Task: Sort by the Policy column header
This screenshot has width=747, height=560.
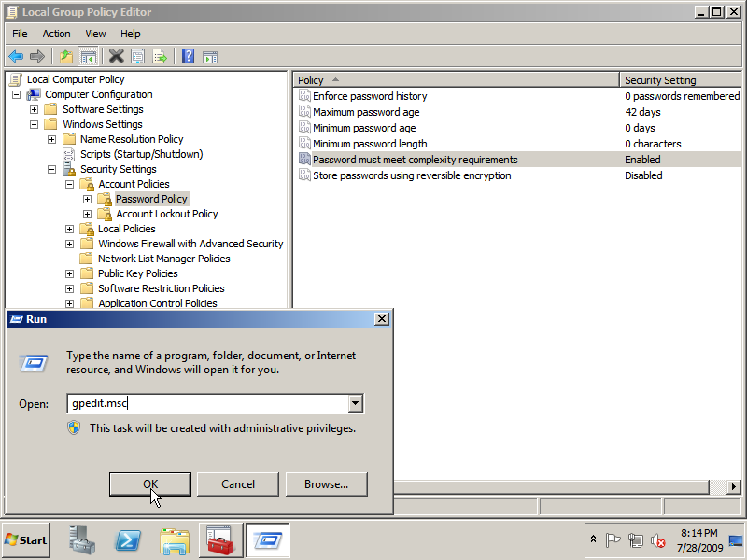Action: [456, 80]
